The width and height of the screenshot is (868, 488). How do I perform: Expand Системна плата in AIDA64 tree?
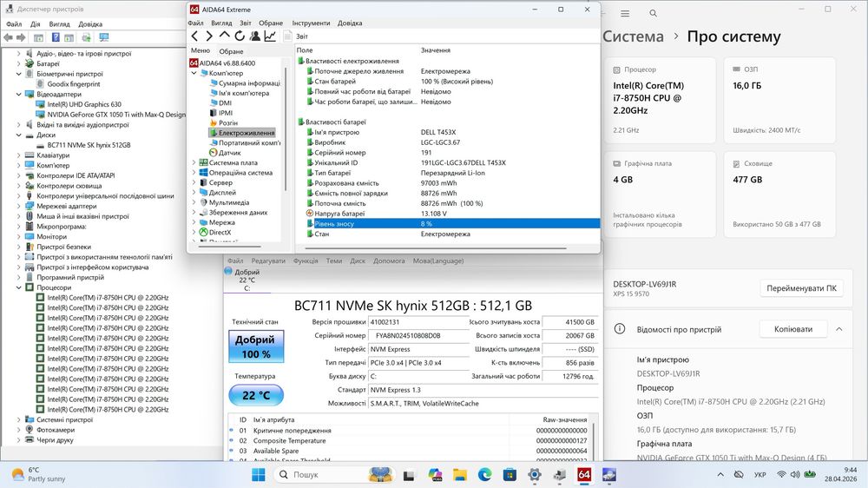[194, 163]
